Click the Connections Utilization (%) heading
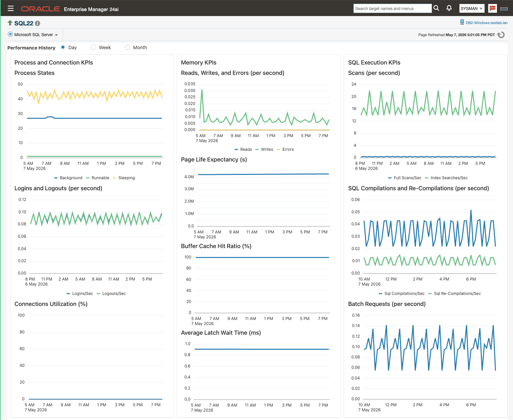This screenshot has width=513, height=420. click(51, 304)
